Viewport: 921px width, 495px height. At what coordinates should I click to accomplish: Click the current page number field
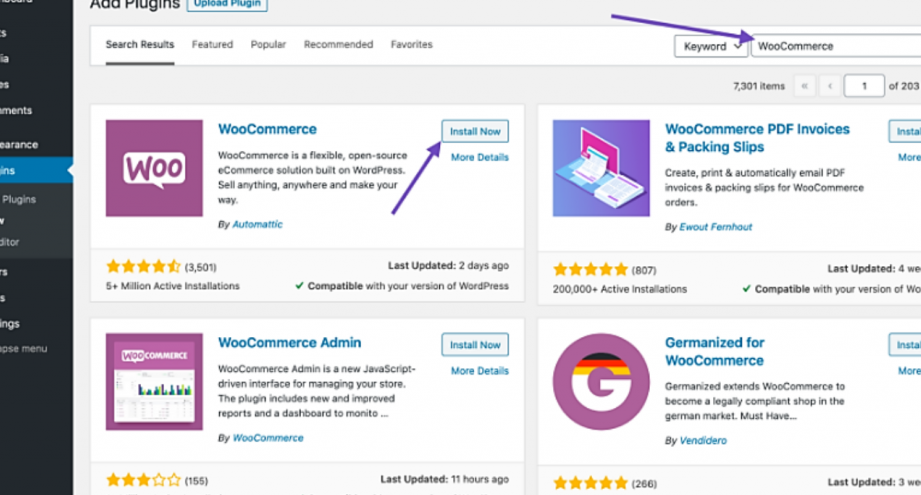click(864, 86)
